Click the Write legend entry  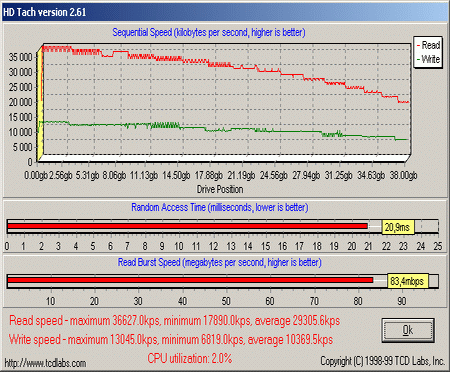tap(428, 59)
